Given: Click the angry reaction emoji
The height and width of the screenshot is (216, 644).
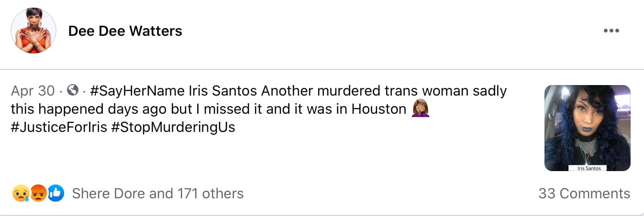Looking at the screenshot, I should [x=38, y=194].
